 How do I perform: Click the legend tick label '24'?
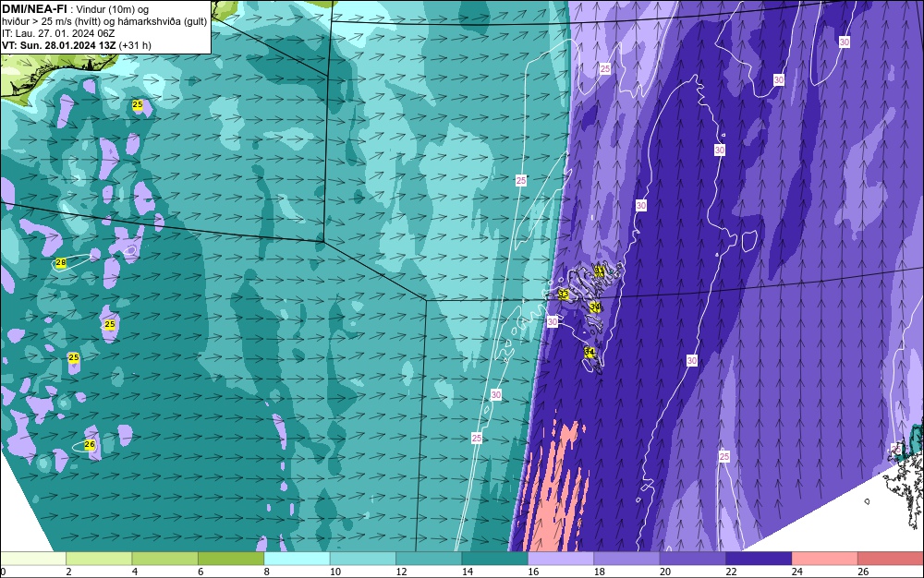pos(796,572)
